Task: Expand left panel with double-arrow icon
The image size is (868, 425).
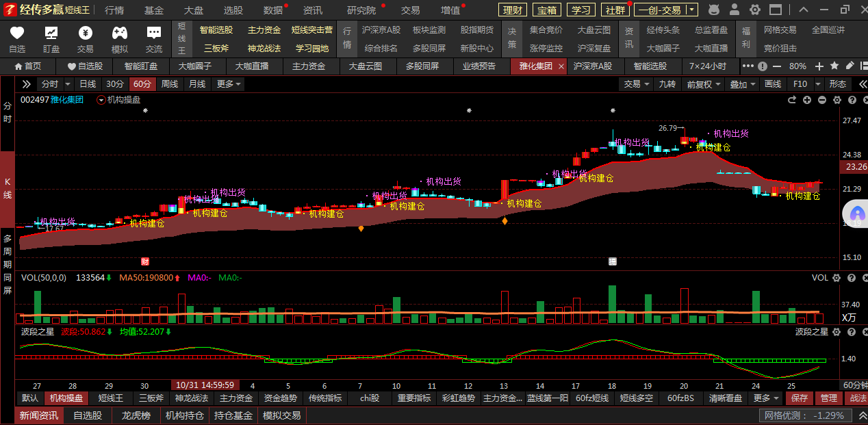Action: [x=27, y=84]
